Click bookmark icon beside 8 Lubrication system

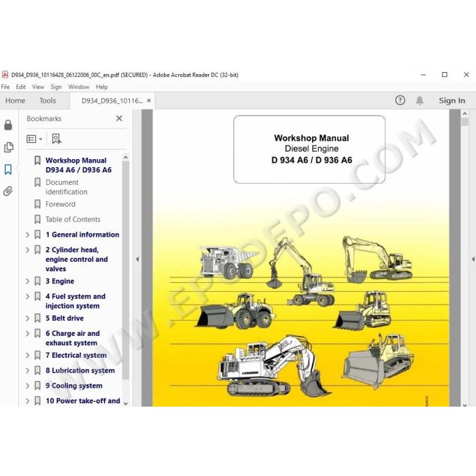[37, 371]
